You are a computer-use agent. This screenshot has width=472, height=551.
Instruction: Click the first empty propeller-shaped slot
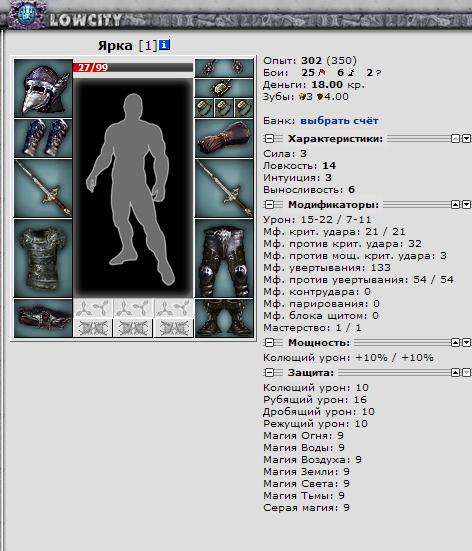pyautogui.click(x=93, y=309)
